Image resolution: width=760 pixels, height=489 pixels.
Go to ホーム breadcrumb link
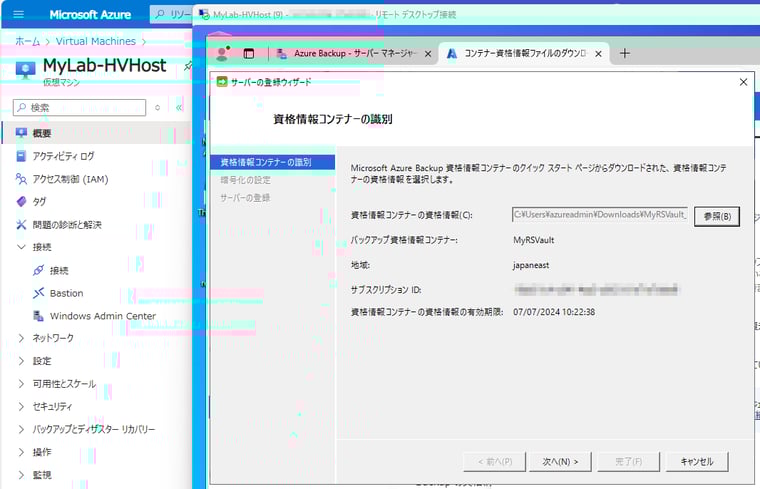28,42
